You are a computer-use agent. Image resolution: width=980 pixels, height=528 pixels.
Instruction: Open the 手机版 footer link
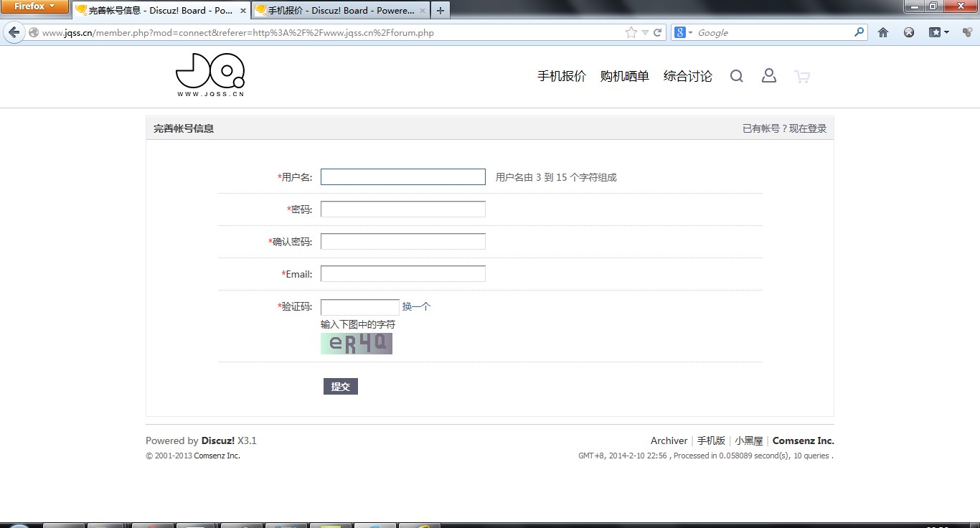pos(711,440)
